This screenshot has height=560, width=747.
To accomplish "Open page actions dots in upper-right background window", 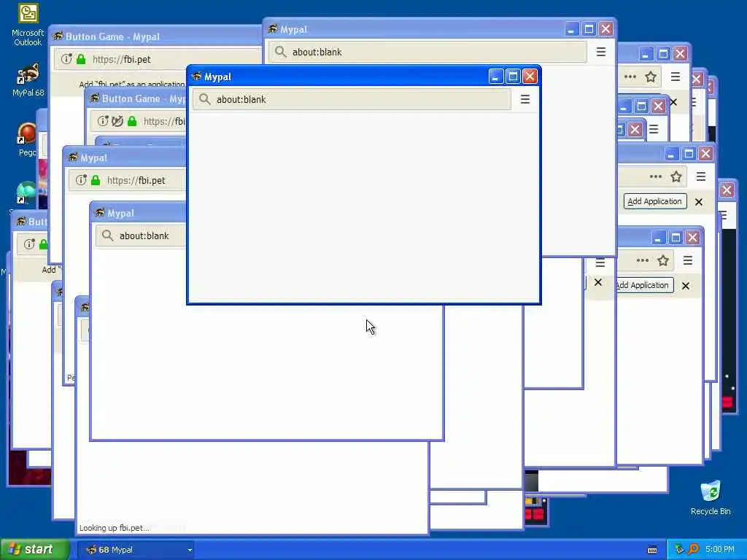I will point(630,77).
